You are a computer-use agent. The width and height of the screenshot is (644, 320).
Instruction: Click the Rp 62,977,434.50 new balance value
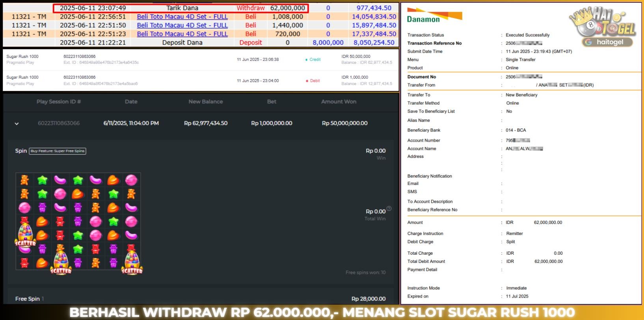tap(206, 123)
